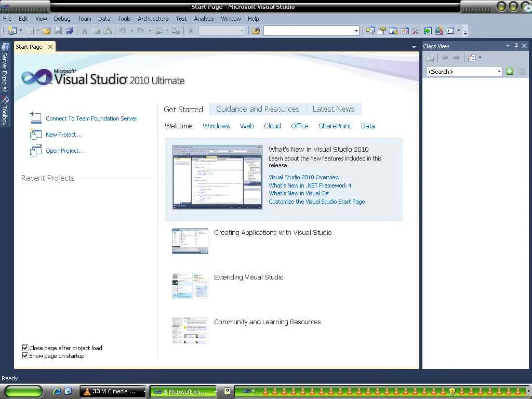Click the green Search go button
Viewport: 532px width, 399px height.
click(x=509, y=71)
